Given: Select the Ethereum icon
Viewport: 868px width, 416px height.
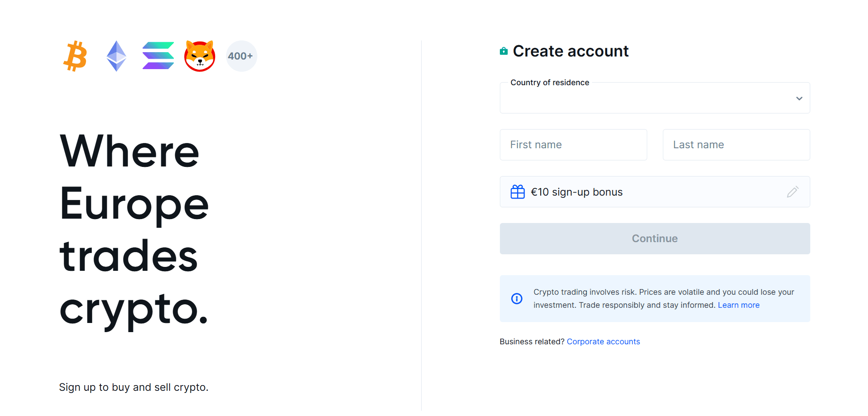Looking at the screenshot, I should [x=116, y=56].
